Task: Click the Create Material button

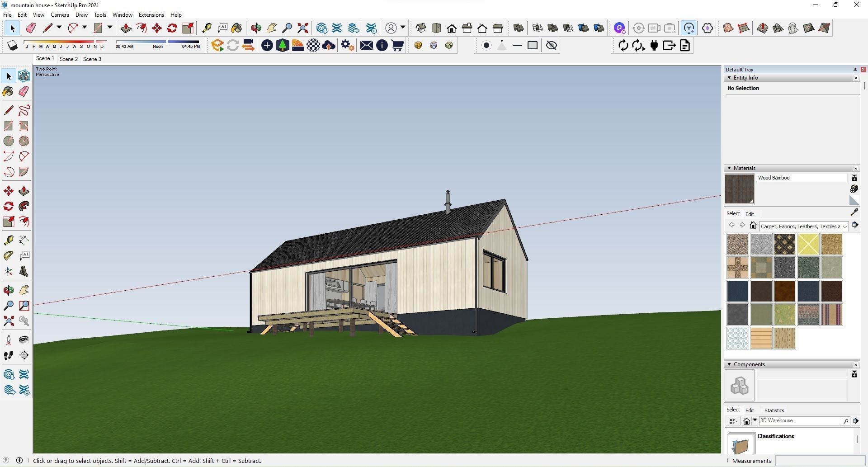Action: point(854,189)
